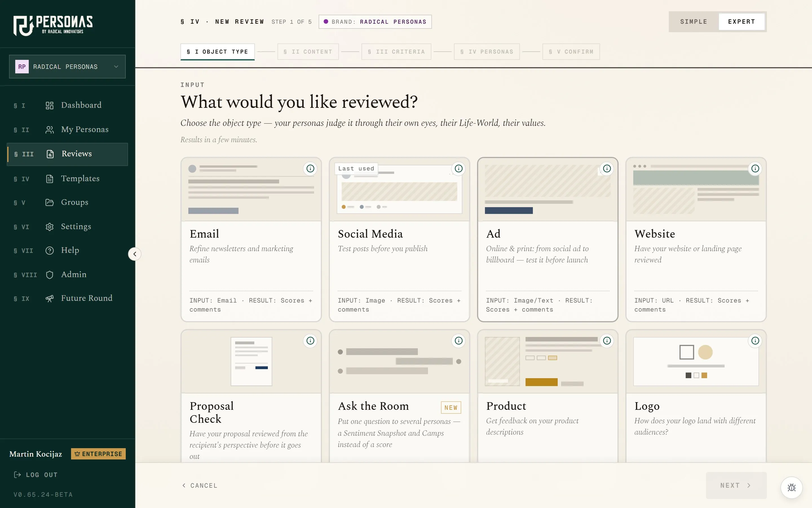Open info icon on Email card
The height and width of the screenshot is (508, 812).
pos(310,168)
